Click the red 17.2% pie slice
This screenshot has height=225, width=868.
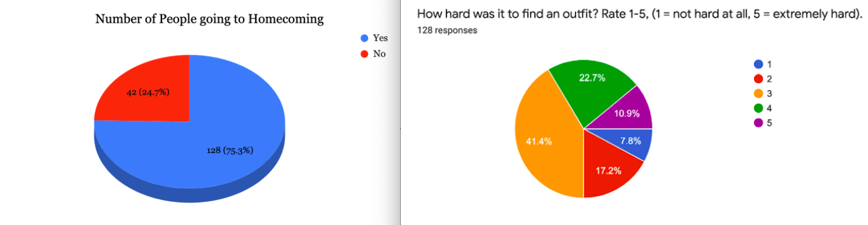click(x=609, y=168)
